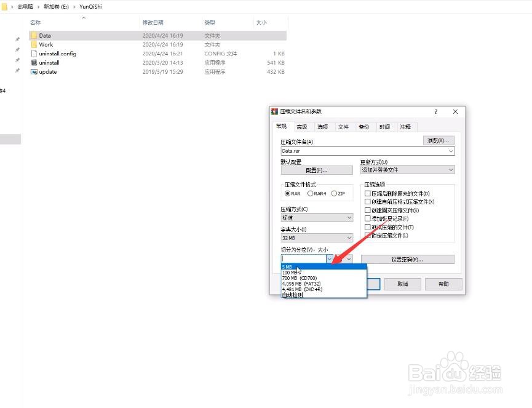Click the folder icon in address bar
This screenshot has height=408, width=532.
coord(4,6)
